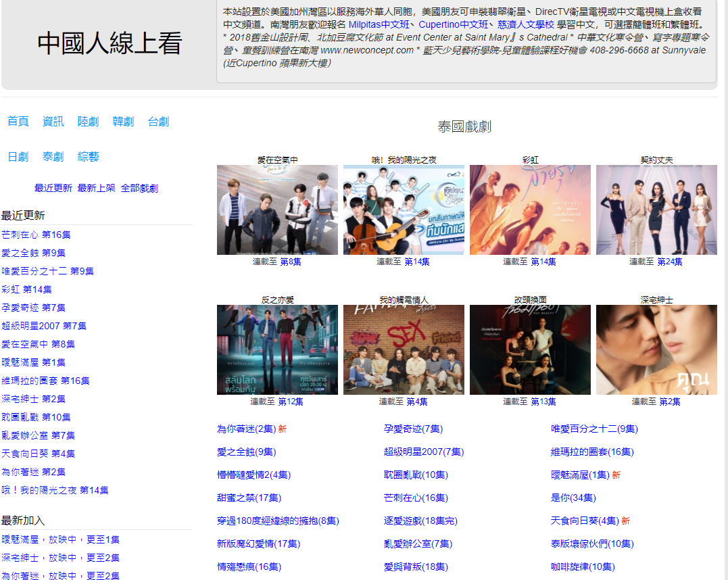This screenshot has height=580, width=728.
Task: Open 耽圈亂戰 第10集 in recent updates
Action: click(x=37, y=417)
